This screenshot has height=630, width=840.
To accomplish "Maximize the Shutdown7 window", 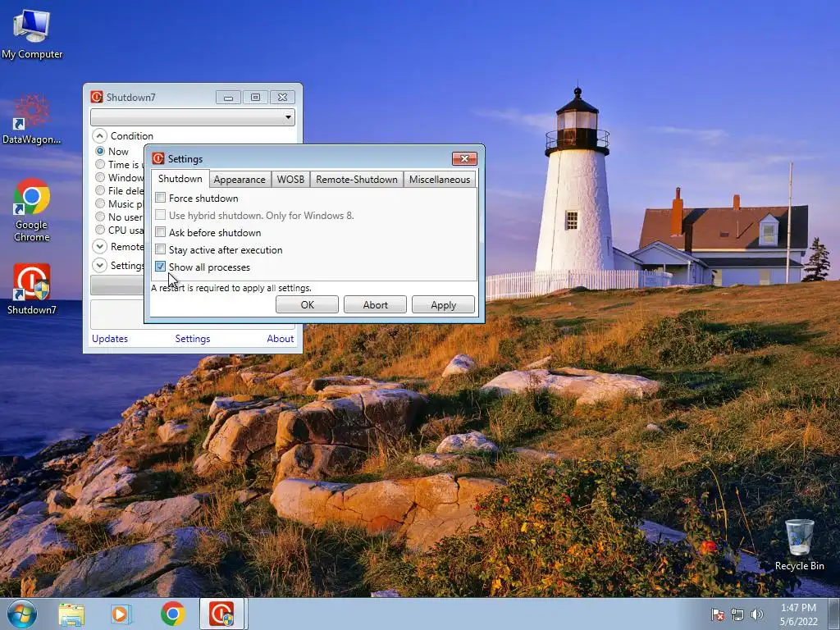I will pyautogui.click(x=256, y=98).
